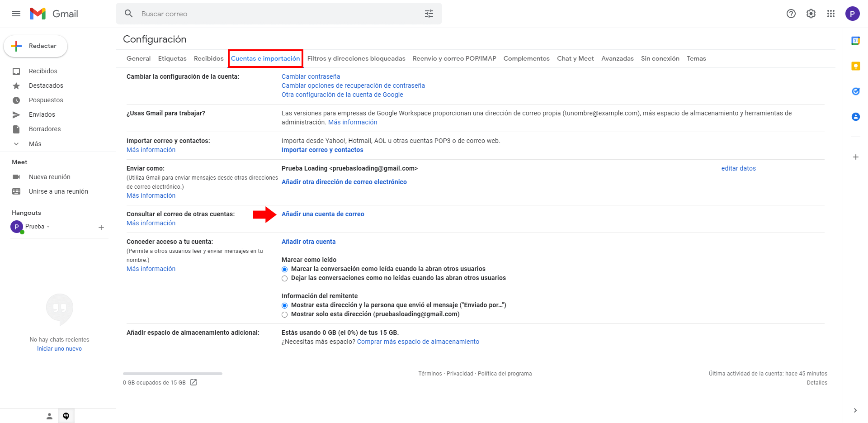Open the Avanzadas tab
This screenshot has width=868, height=423.
pyautogui.click(x=618, y=58)
